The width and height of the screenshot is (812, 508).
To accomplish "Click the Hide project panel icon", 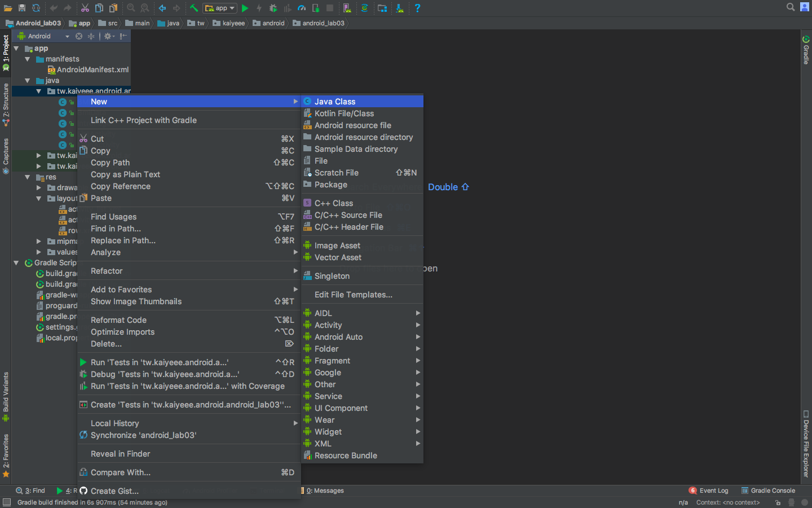I will click(x=123, y=36).
